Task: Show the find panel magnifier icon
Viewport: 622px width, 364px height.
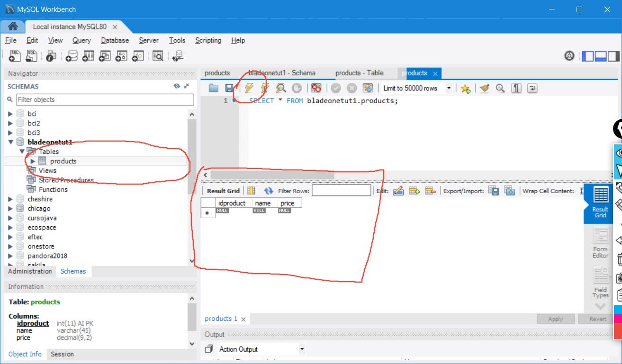Action: coord(500,88)
